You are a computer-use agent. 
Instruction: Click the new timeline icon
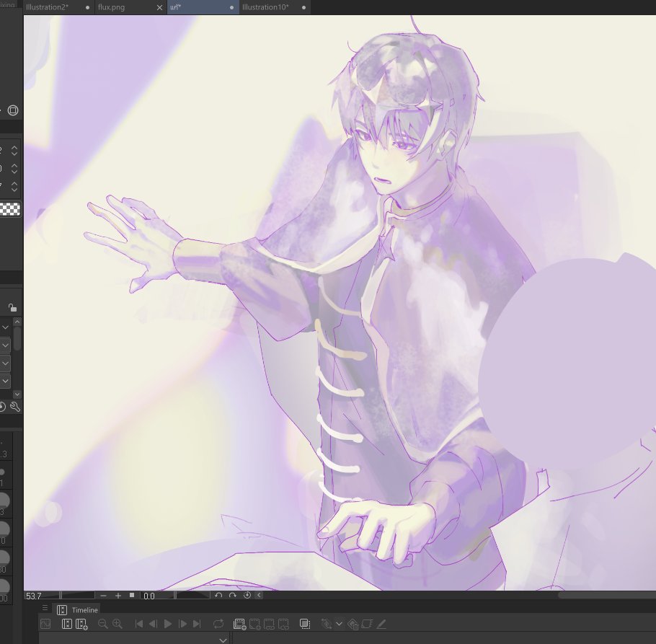coord(67,624)
